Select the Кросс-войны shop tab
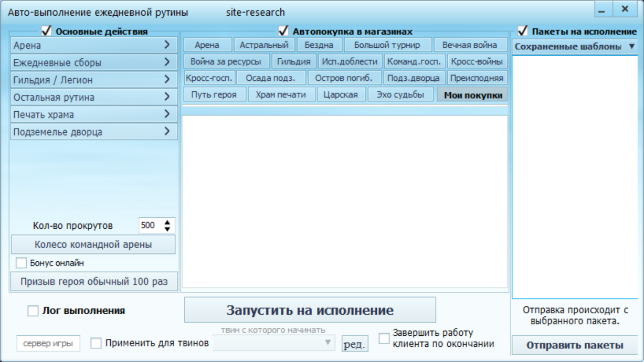This screenshot has height=362, width=644. point(477,61)
